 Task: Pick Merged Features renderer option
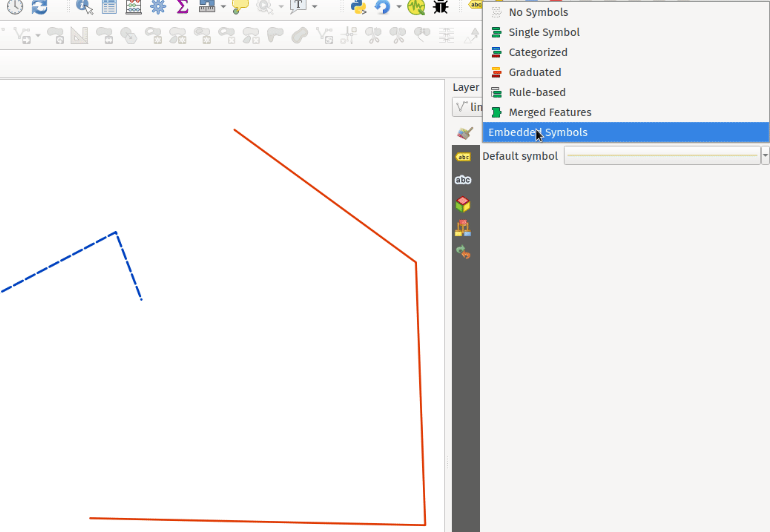point(549,112)
